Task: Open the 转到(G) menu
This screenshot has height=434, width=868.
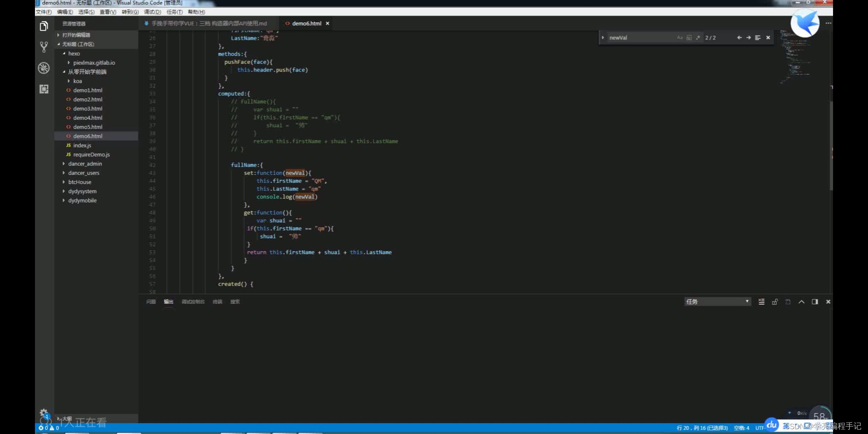Action: coord(130,12)
